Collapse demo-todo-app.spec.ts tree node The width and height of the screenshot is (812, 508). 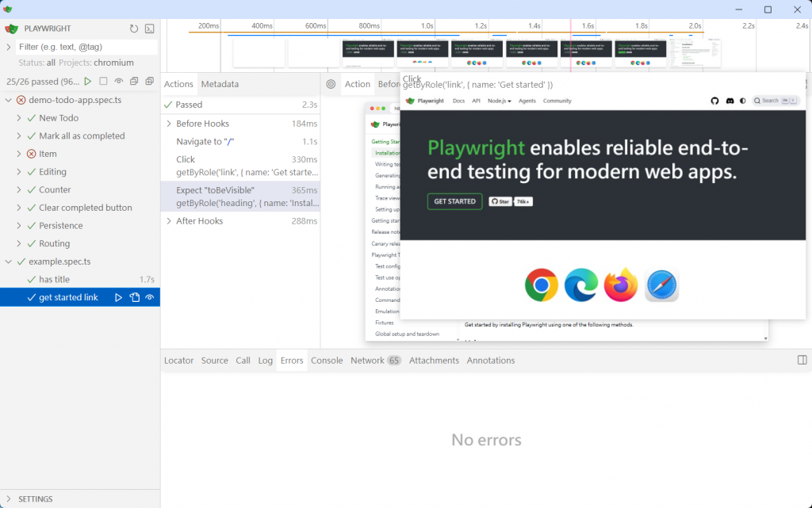point(8,100)
